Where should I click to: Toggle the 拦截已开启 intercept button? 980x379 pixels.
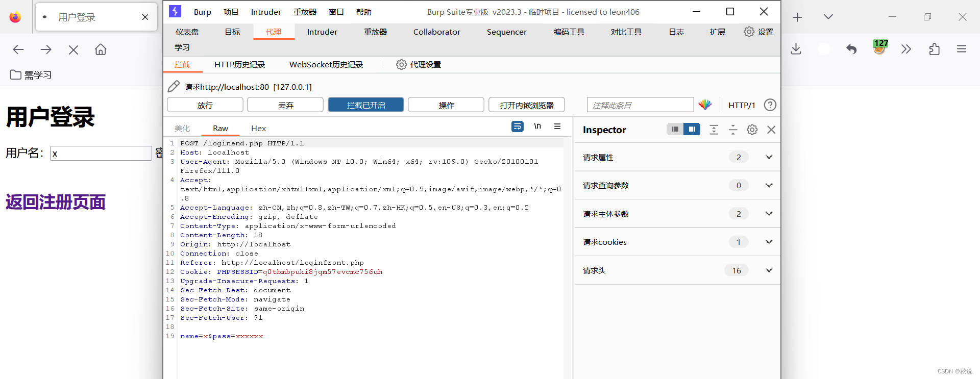pos(366,105)
